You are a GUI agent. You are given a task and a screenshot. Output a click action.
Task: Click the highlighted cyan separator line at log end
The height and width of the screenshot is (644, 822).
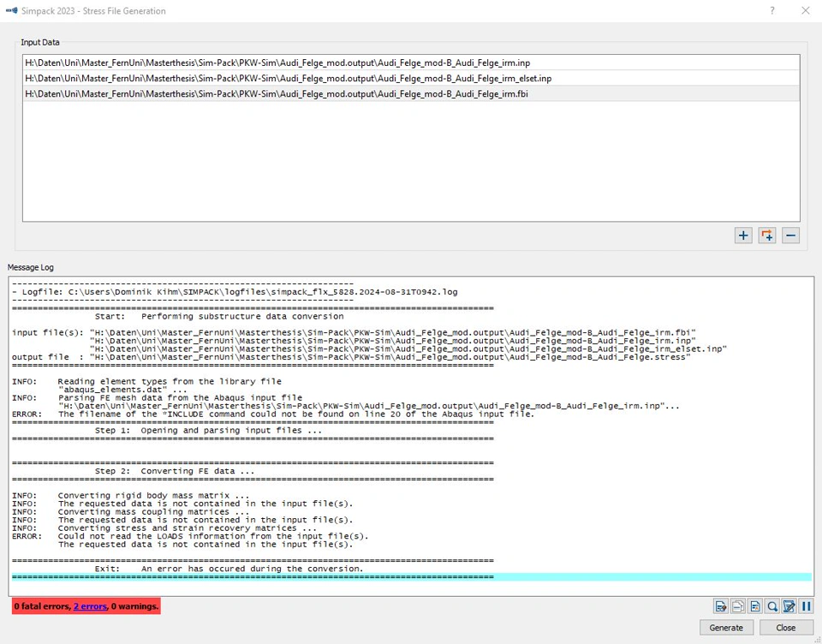tap(412, 577)
